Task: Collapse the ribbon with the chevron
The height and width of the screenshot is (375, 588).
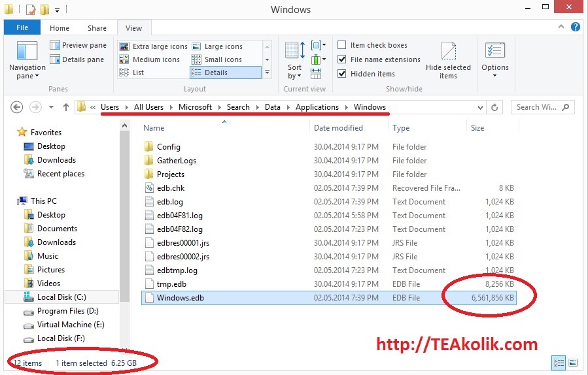Action: click(x=561, y=27)
